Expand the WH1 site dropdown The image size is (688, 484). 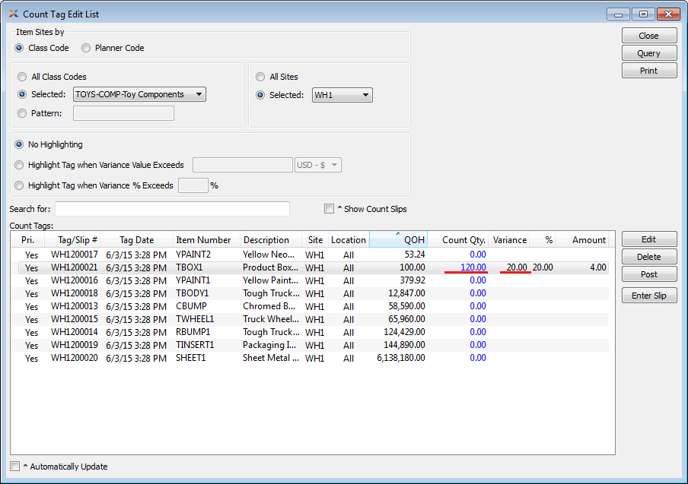coord(341,96)
